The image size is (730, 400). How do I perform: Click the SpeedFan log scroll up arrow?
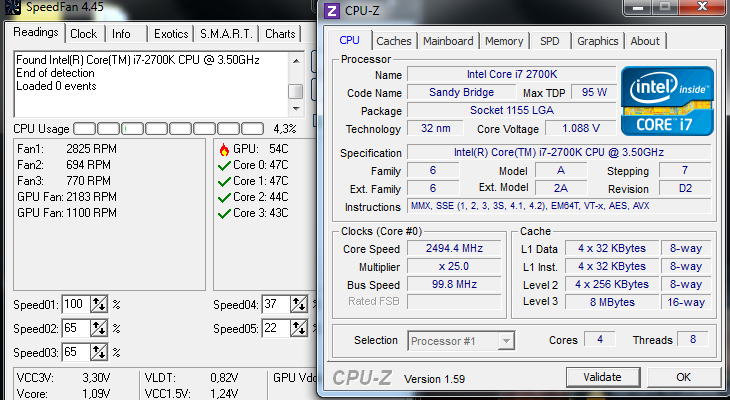(x=296, y=61)
